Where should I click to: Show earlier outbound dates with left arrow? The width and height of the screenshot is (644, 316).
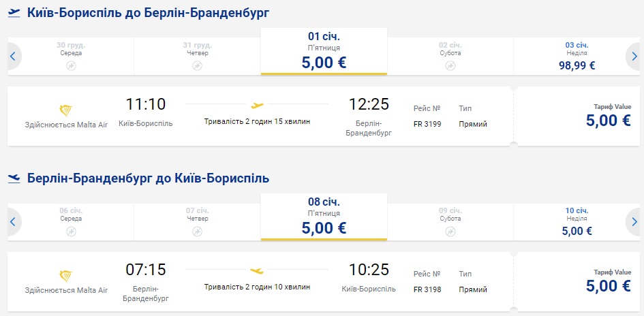coord(12,57)
